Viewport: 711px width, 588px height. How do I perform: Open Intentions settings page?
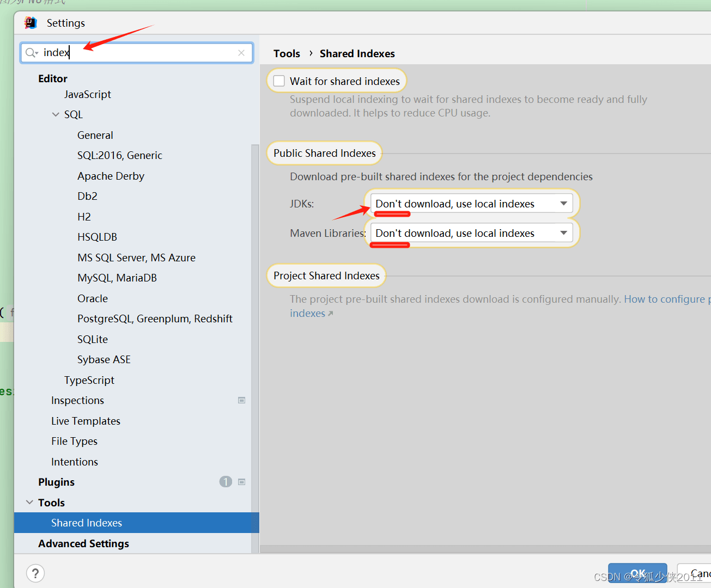pyautogui.click(x=75, y=462)
